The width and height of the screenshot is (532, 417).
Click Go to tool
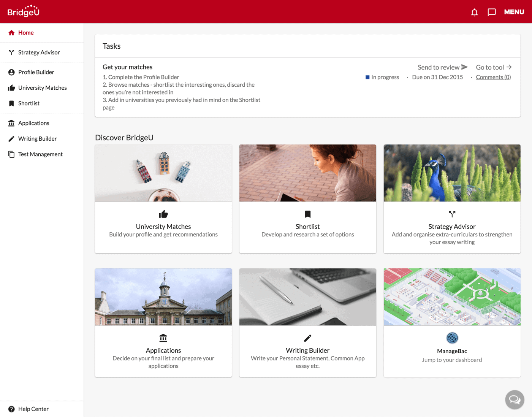494,67
